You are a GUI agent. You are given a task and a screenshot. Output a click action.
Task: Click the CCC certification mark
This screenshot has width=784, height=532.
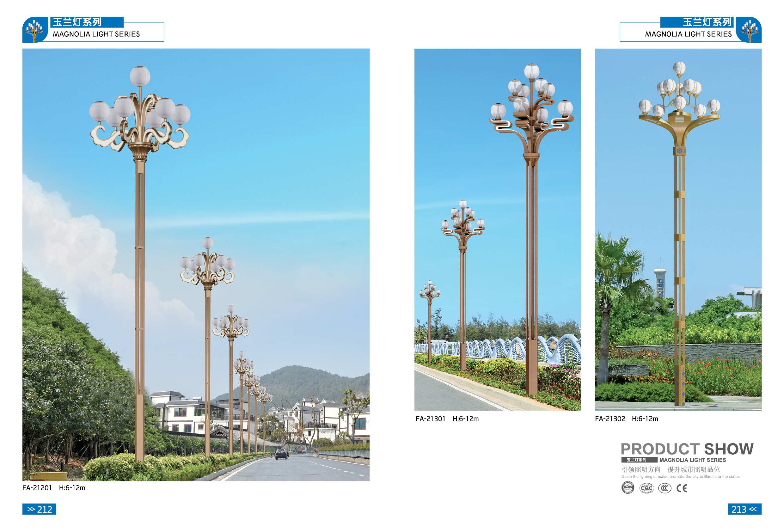[665, 488]
